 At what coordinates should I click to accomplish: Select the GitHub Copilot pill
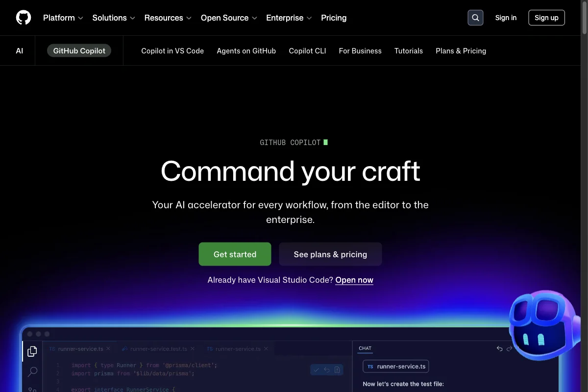click(79, 50)
